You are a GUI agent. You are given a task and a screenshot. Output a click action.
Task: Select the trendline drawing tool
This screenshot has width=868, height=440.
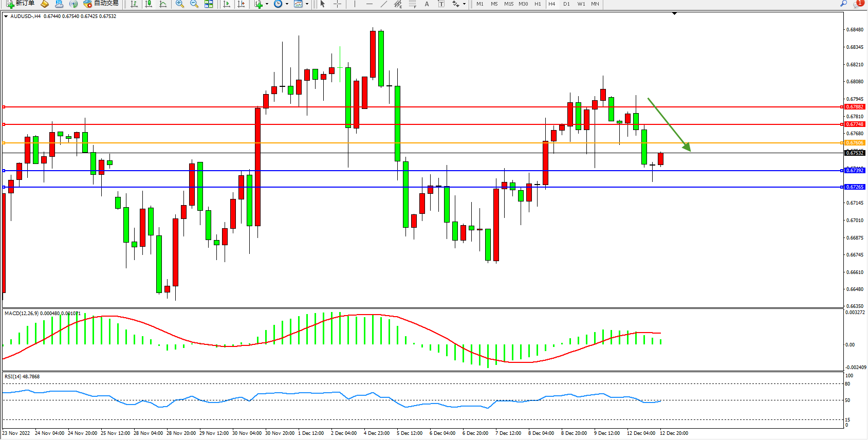coord(384,4)
